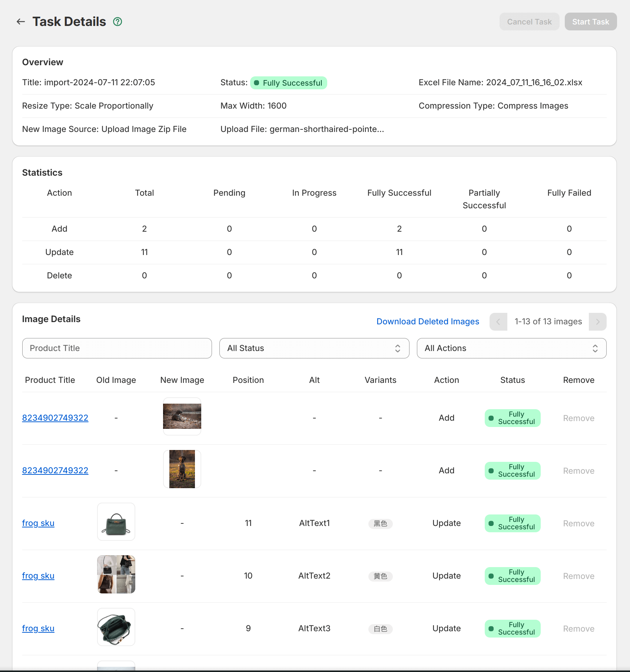Go to next page of images
630x672 pixels.
point(597,322)
